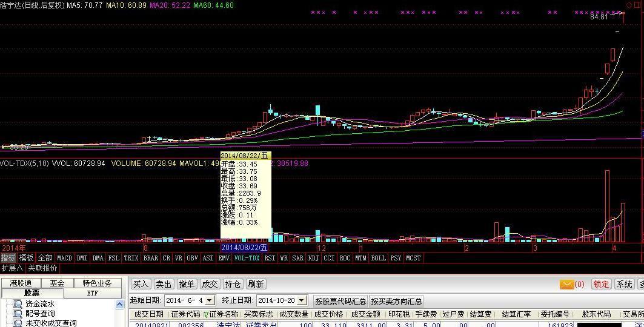Open 资金流水 in the tree
Image resolution: width=644 pixels, height=327 pixels.
click(40, 304)
